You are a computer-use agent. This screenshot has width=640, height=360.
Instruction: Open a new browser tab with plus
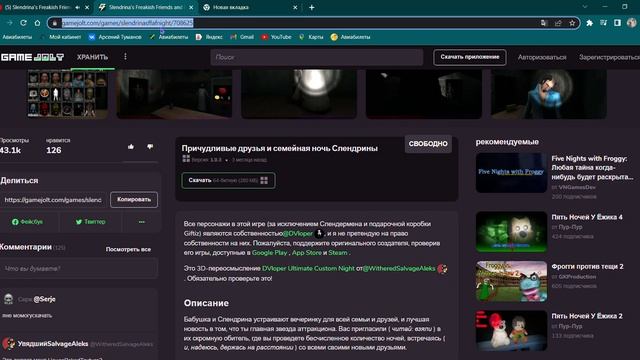tap(311, 7)
